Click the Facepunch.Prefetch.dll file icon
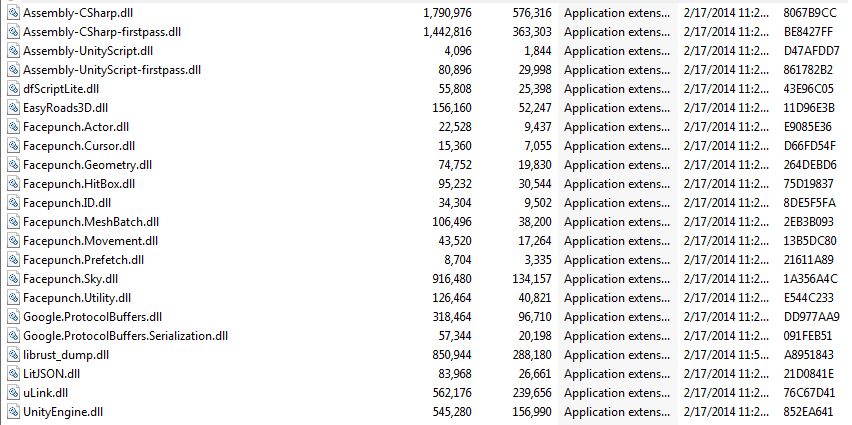This screenshot has width=852, height=425. tap(13, 260)
